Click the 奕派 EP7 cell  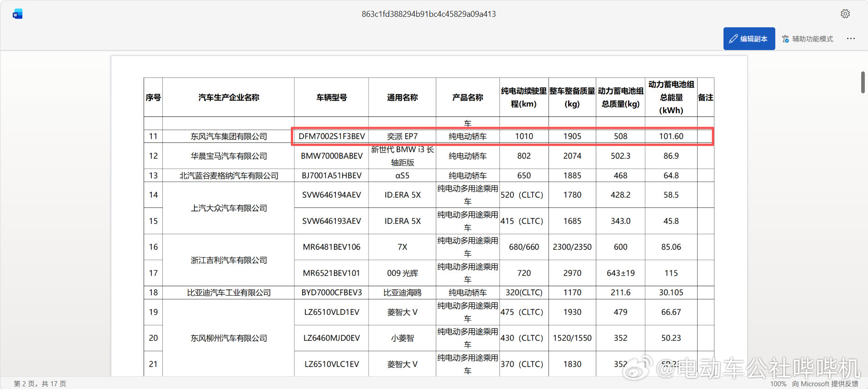click(402, 136)
